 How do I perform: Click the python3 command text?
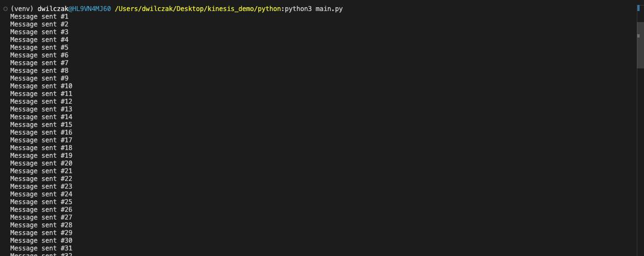click(x=298, y=9)
